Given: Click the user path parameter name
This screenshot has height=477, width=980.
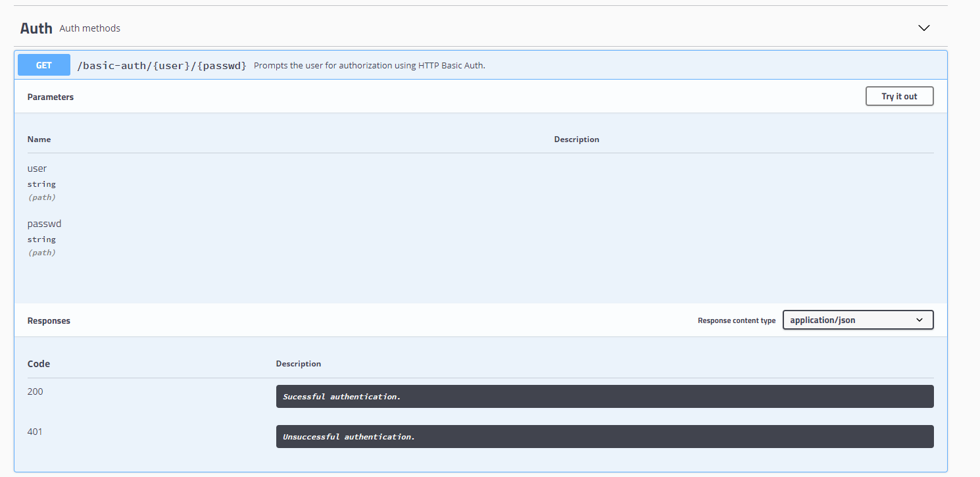Looking at the screenshot, I should pyautogui.click(x=37, y=168).
